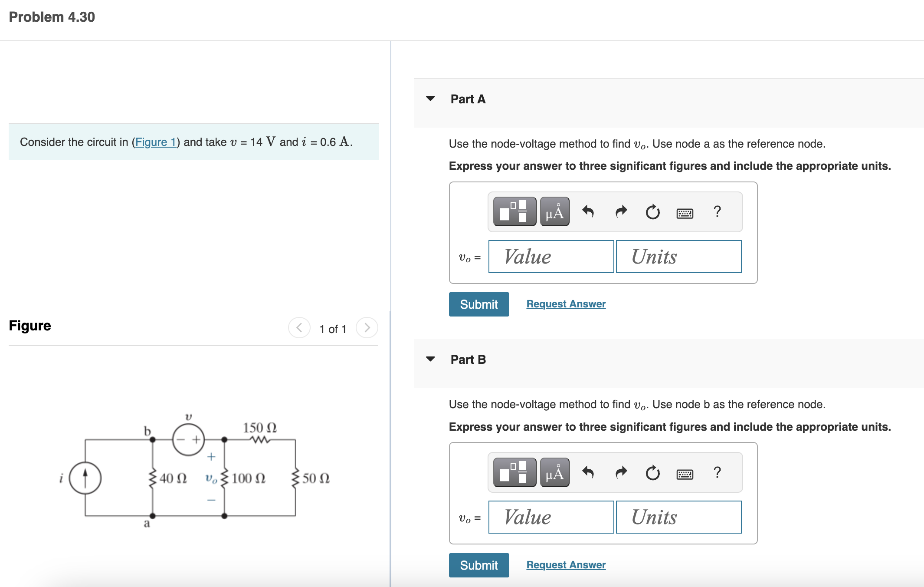Submit the Part A answer
This screenshot has height=587, width=924.
478,304
